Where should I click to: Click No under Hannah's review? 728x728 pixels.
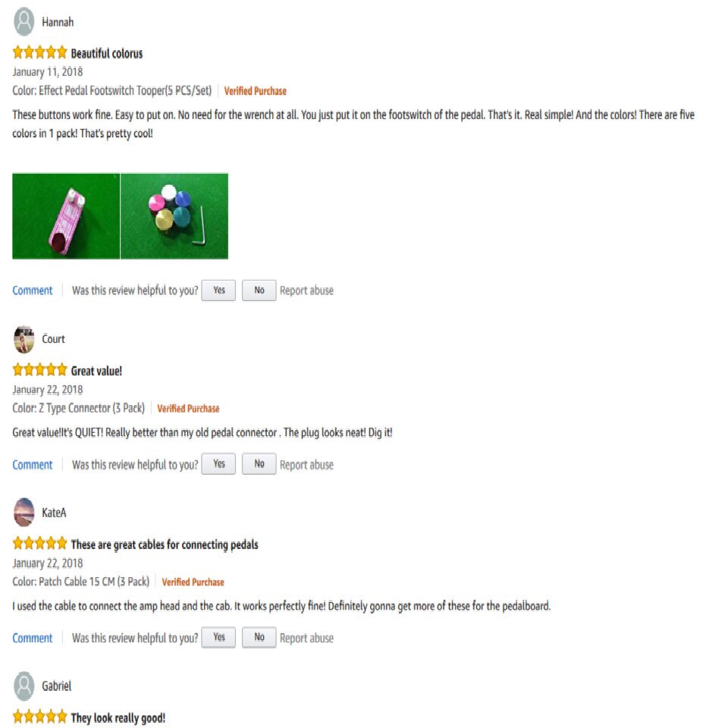pyautogui.click(x=259, y=290)
